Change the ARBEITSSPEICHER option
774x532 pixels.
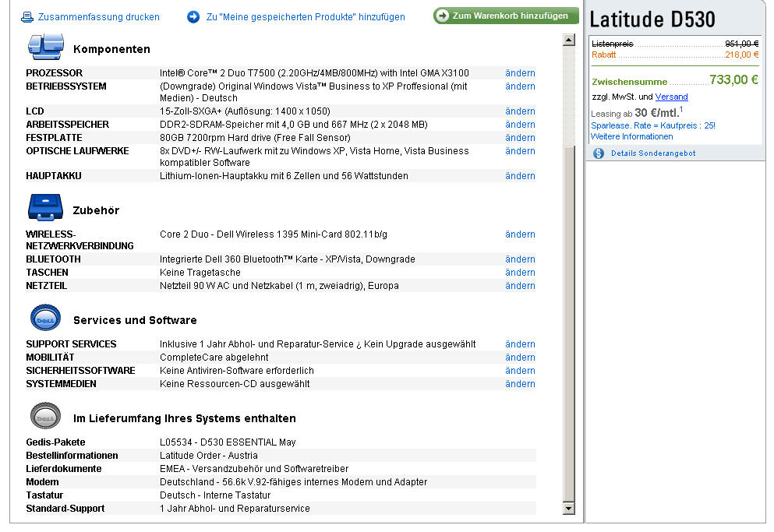click(x=520, y=125)
